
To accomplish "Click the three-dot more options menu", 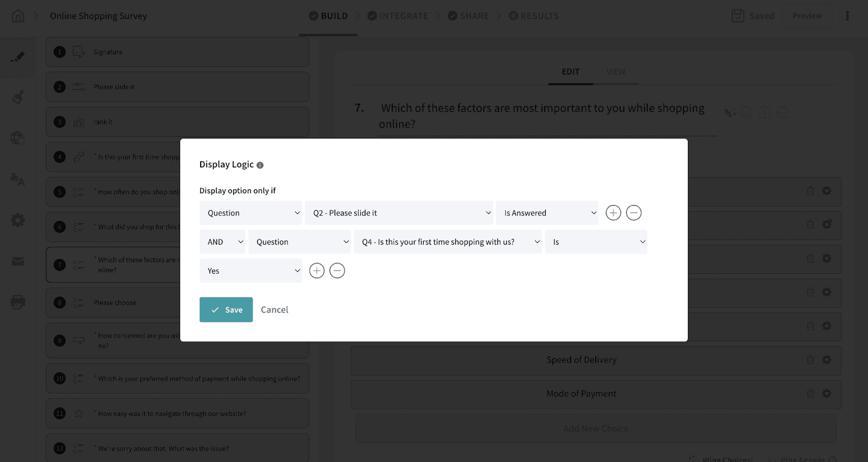I will [x=847, y=16].
